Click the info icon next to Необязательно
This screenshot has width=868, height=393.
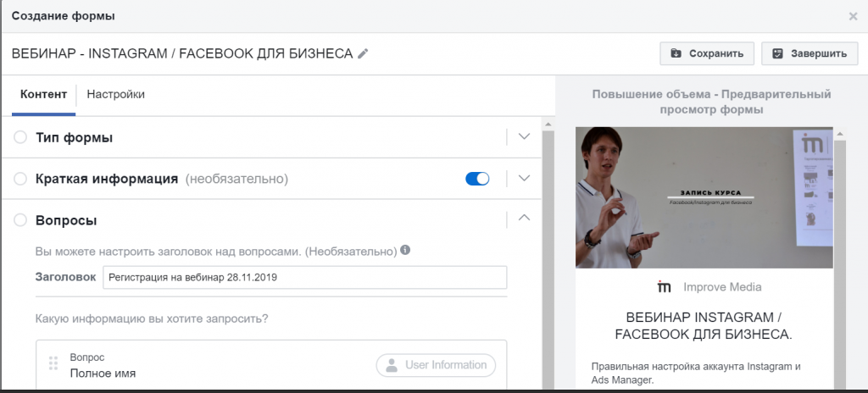(405, 251)
